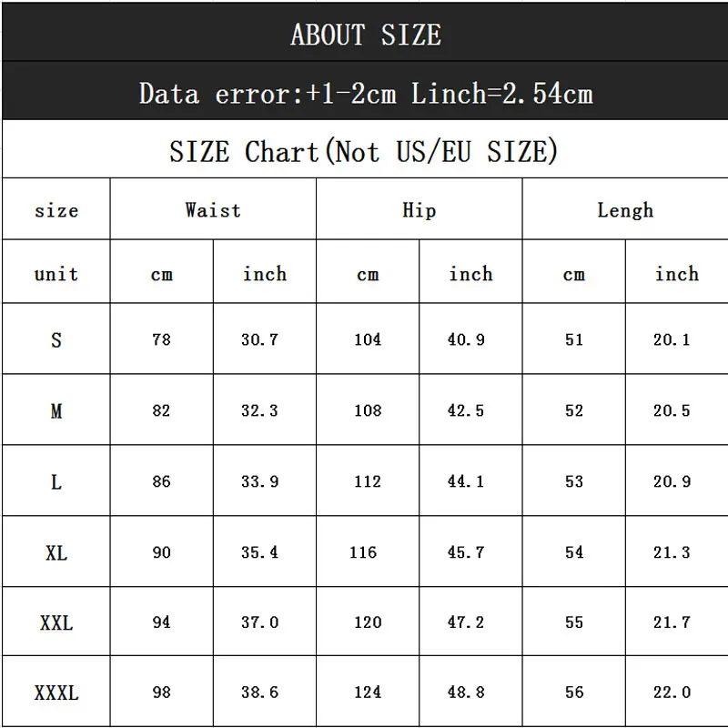Select the SIZE Chart heading text
Viewport: 728px width, 728px height.
pyautogui.click(x=363, y=151)
